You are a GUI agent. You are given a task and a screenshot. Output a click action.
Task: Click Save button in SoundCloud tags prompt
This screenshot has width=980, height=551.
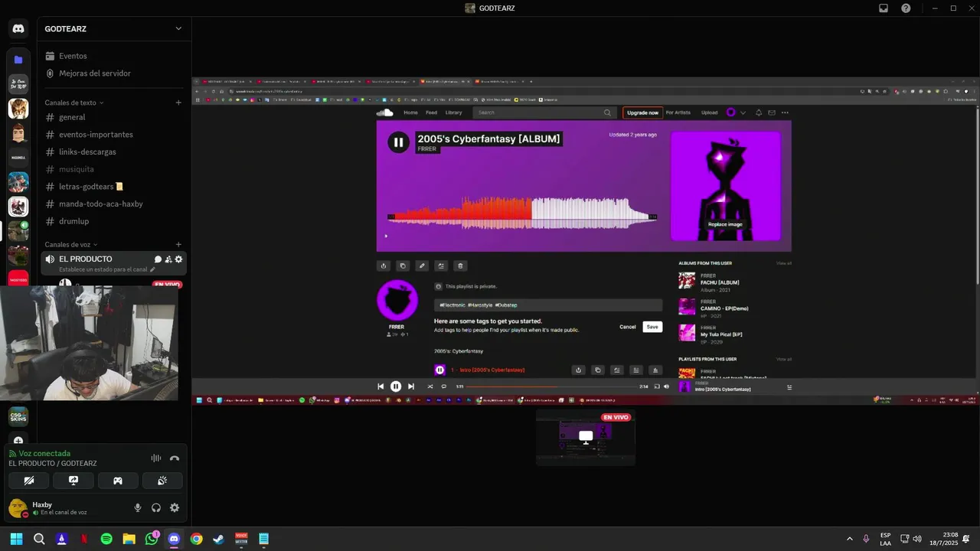[x=652, y=327]
